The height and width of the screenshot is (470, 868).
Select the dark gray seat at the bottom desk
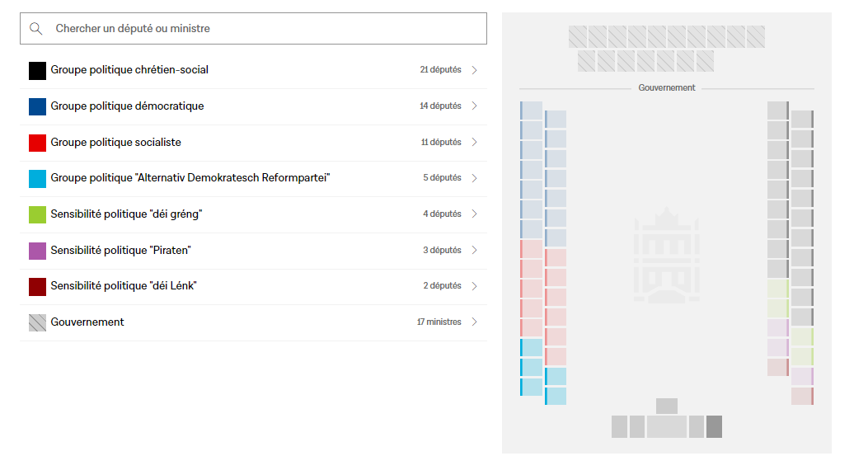(714, 427)
